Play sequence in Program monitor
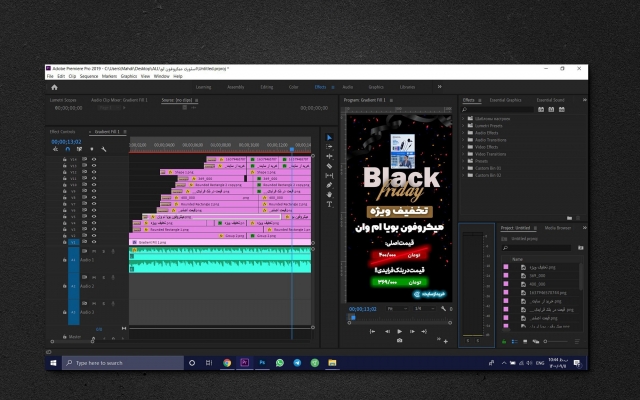 tap(400, 331)
